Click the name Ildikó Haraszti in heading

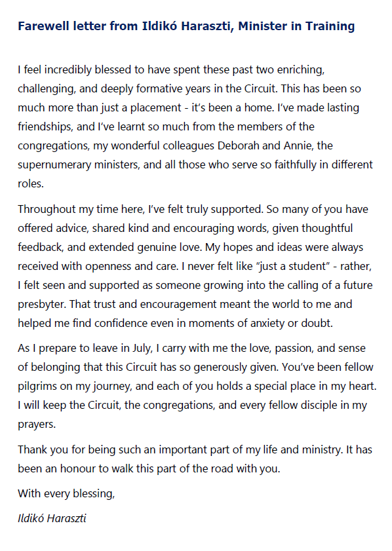point(186,26)
